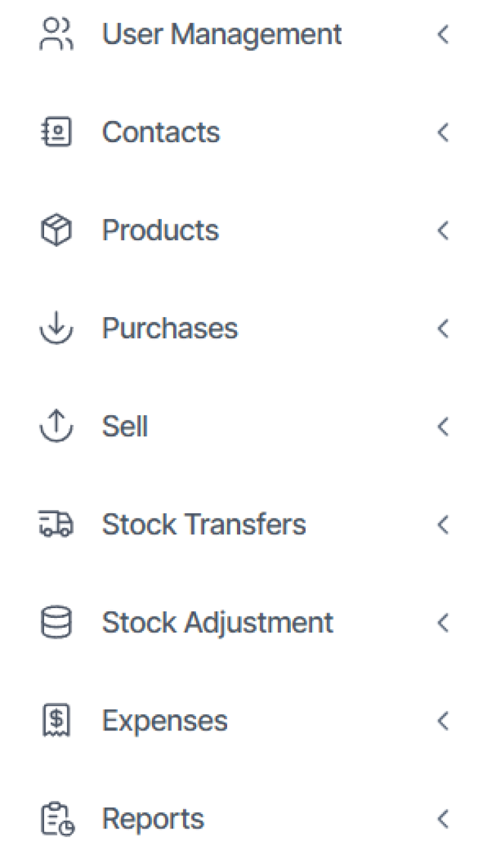Open the Reports menu label
487x868 pixels.
click(153, 819)
